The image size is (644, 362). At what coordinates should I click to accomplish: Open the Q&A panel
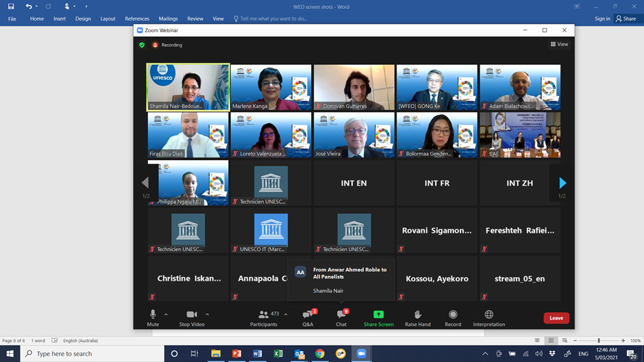pos(308,318)
